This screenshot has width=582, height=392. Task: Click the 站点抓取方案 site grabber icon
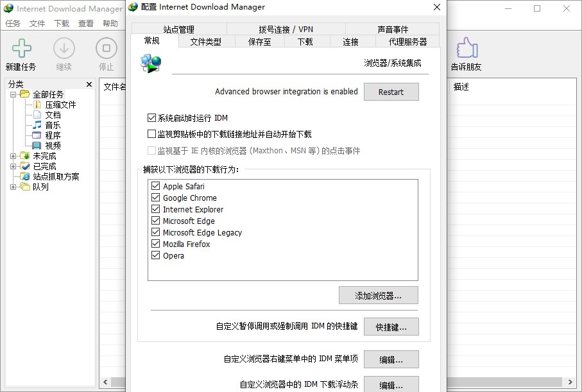[26, 176]
